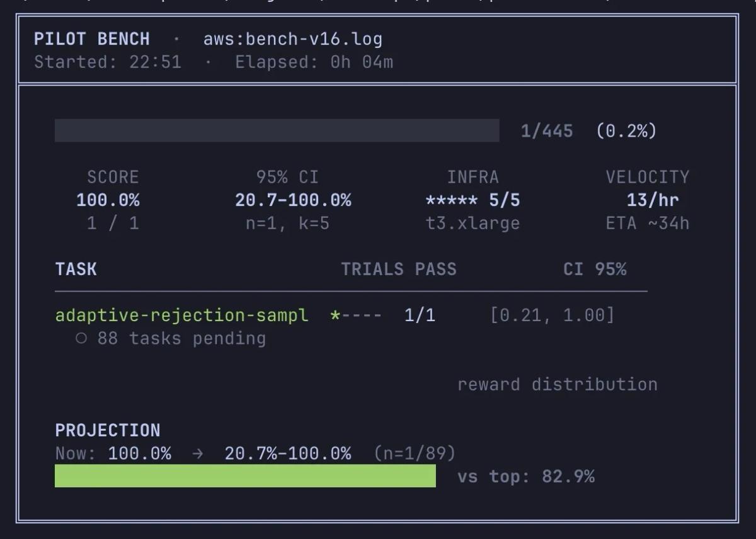Click the t3.xlarge instance type label

click(472, 223)
